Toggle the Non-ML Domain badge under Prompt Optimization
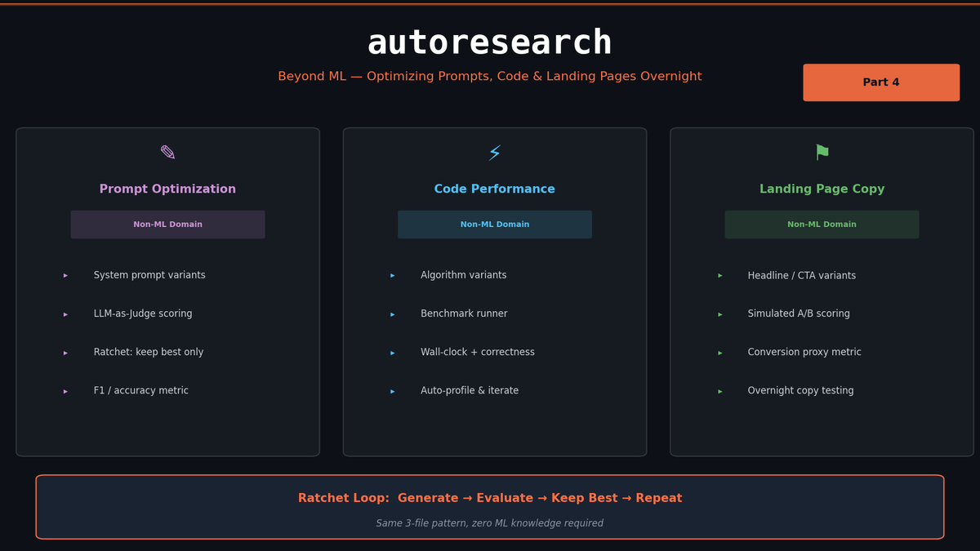Image resolution: width=980 pixels, height=551 pixels. point(167,224)
